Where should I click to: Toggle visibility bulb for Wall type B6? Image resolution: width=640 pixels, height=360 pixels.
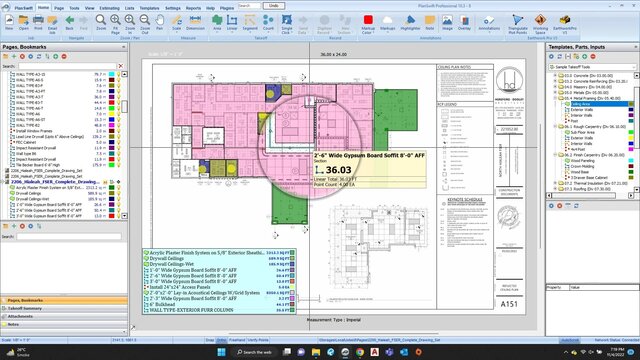tap(119, 154)
